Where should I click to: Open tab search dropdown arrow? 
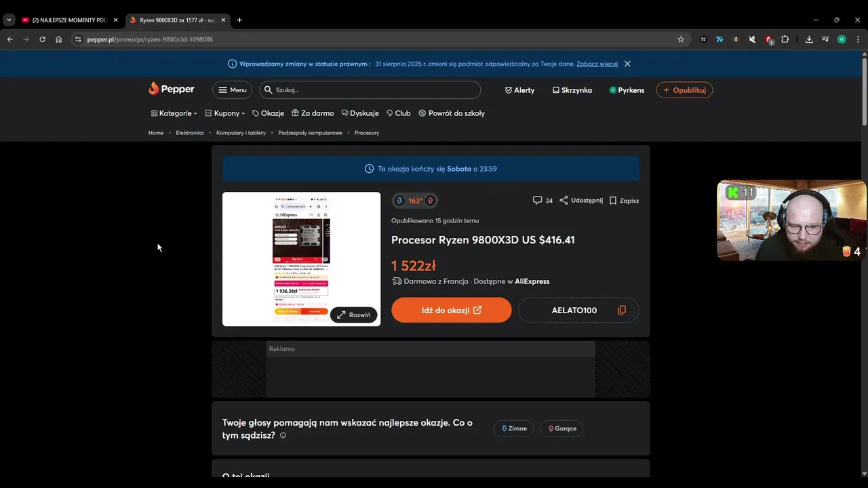pyautogui.click(x=9, y=20)
